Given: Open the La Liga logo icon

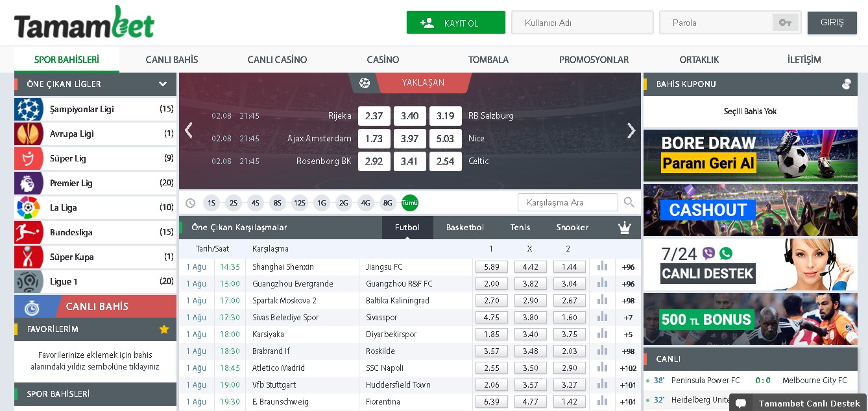Looking at the screenshot, I should (x=29, y=207).
